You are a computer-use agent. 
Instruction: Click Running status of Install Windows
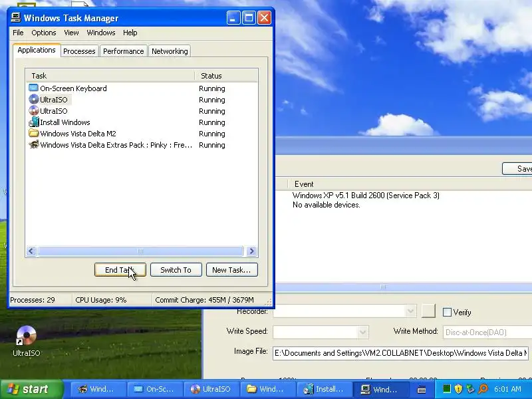point(212,122)
